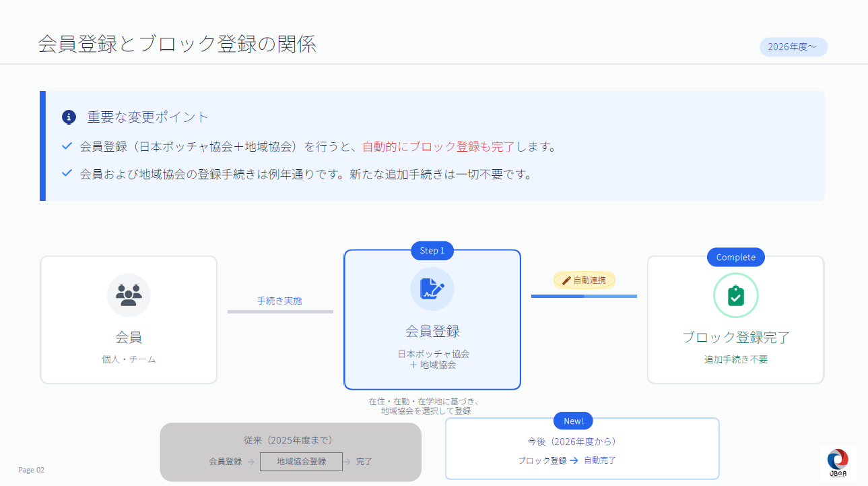Click the checkmark before 会員登録（日本ボッチャ協会＋地域協会）
The width and height of the screenshot is (868, 486).
tap(67, 146)
